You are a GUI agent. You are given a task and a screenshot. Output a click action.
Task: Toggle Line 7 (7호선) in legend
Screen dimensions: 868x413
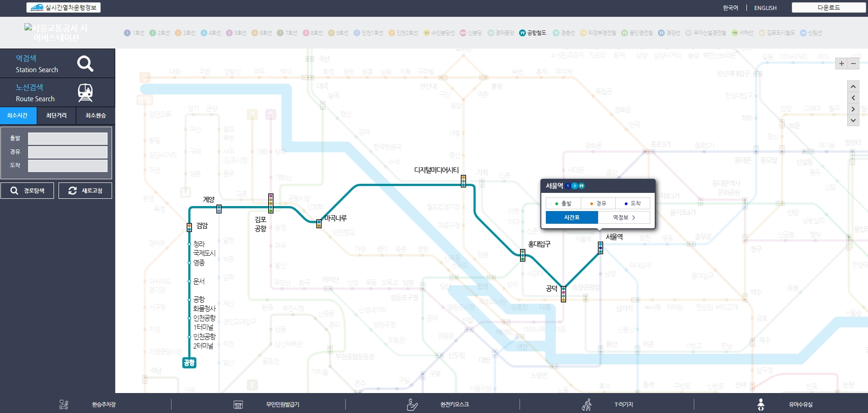click(x=287, y=33)
